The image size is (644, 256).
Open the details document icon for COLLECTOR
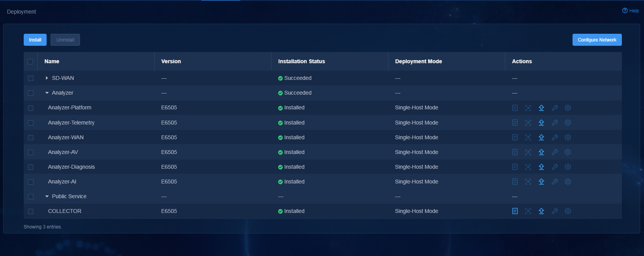click(515, 211)
